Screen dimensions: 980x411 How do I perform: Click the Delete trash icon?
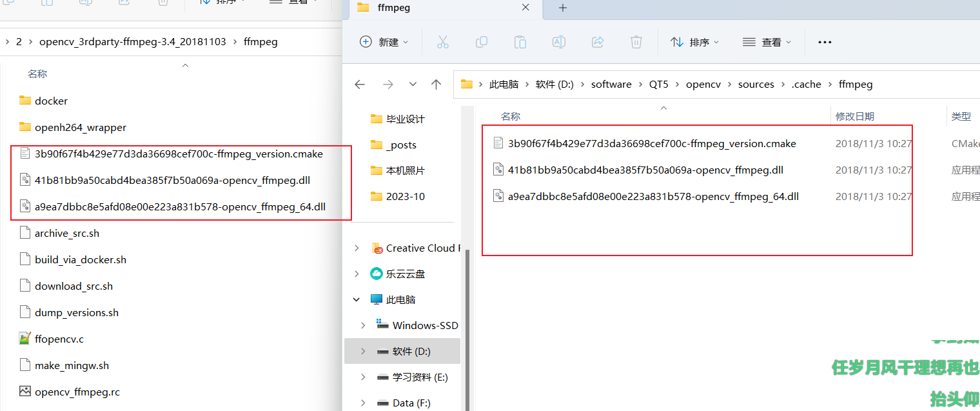[636, 42]
